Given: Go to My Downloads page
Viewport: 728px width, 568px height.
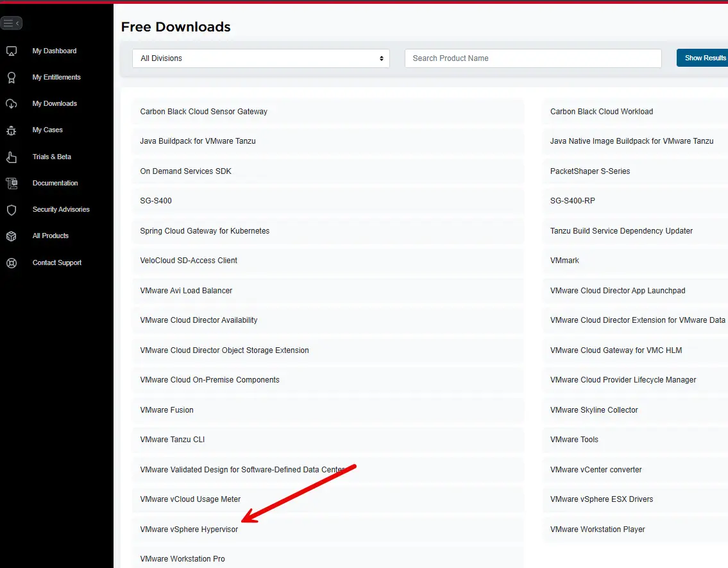Looking at the screenshot, I should tap(55, 103).
